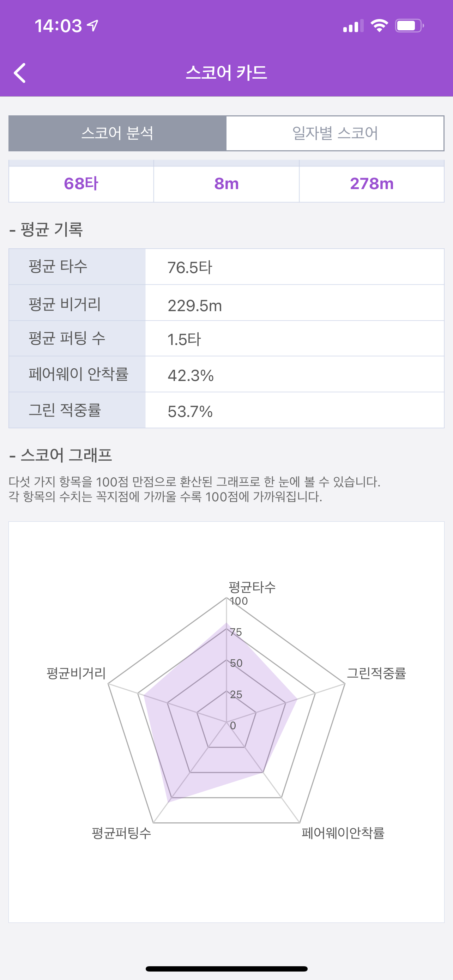Tap the 평균비거리 radar chart label
This screenshot has width=453, height=980.
[76, 673]
